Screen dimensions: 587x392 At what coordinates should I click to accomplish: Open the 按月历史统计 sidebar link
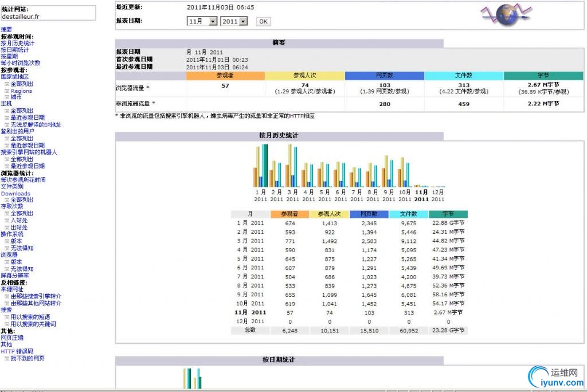tap(18, 44)
